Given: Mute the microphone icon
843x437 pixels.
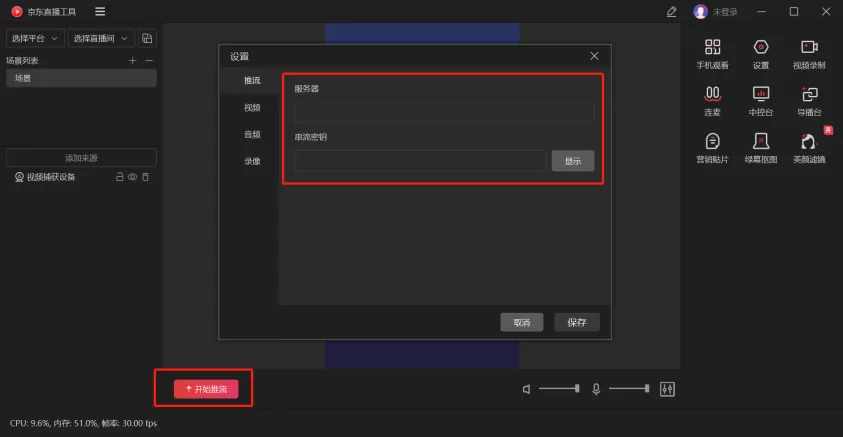Looking at the screenshot, I should coord(596,389).
